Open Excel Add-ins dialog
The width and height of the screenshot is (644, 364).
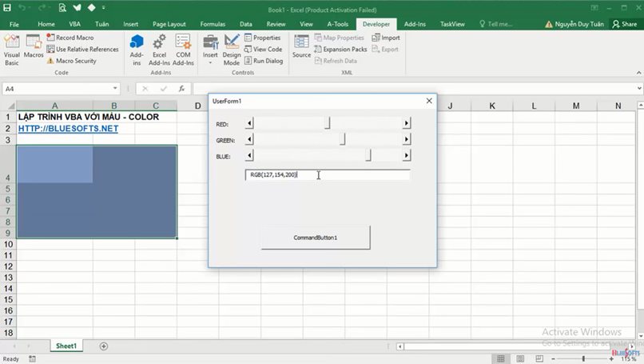(159, 49)
